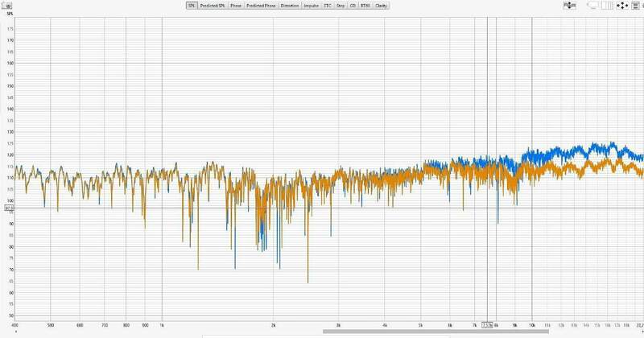Screen dimensions: 644x338
Task: Click the horizontal scrollbar thumb below the graph
Action: (x=483, y=332)
